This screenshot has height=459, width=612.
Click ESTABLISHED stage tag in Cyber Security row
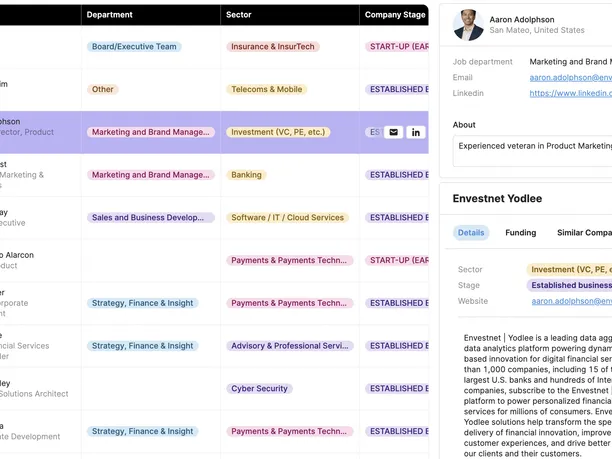(397, 389)
